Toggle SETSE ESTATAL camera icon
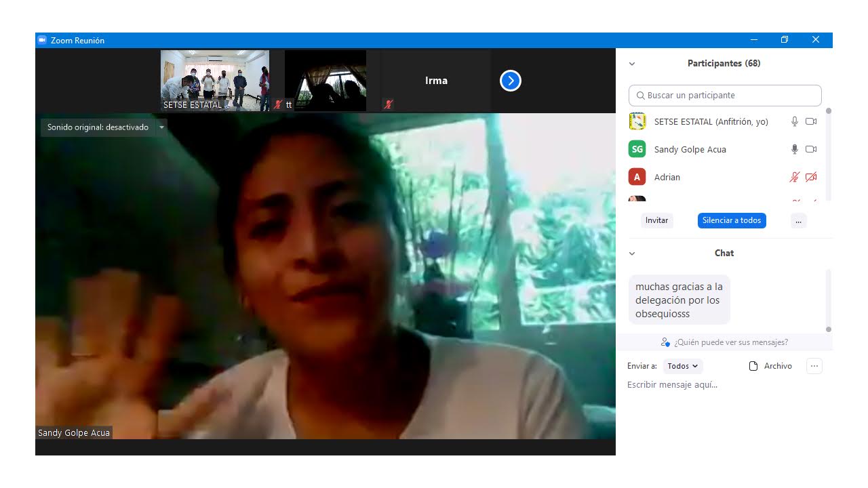The height and width of the screenshot is (488, 868). tap(811, 121)
